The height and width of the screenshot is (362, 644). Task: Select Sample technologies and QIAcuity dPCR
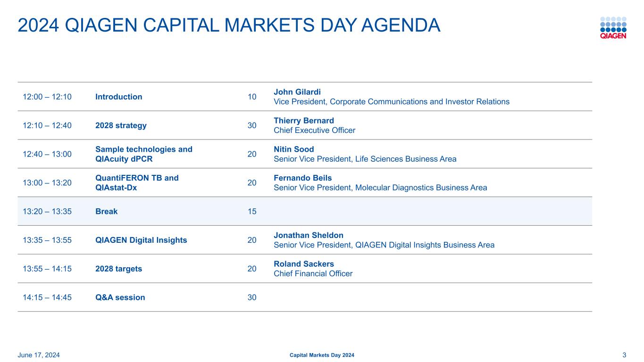click(143, 154)
